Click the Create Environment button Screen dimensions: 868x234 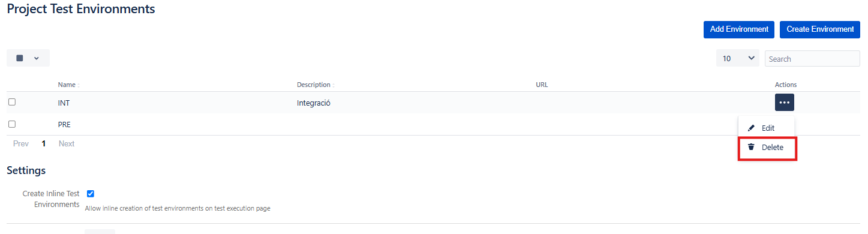point(820,29)
